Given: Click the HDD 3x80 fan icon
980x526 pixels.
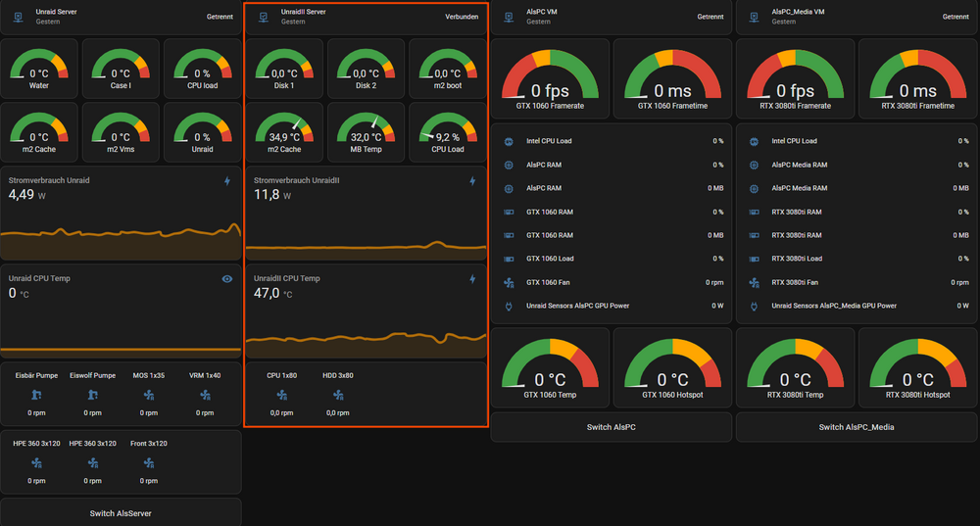Looking at the screenshot, I should 338,395.
